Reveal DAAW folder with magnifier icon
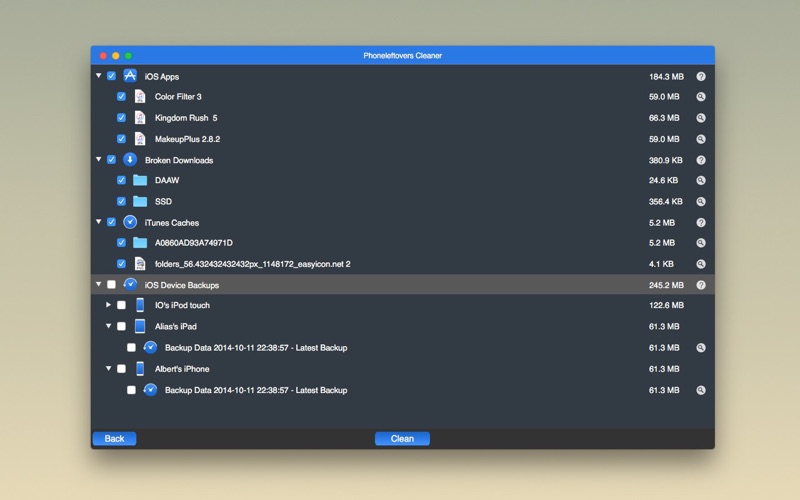This screenshot has height=500, width=800. click(701, 180)
